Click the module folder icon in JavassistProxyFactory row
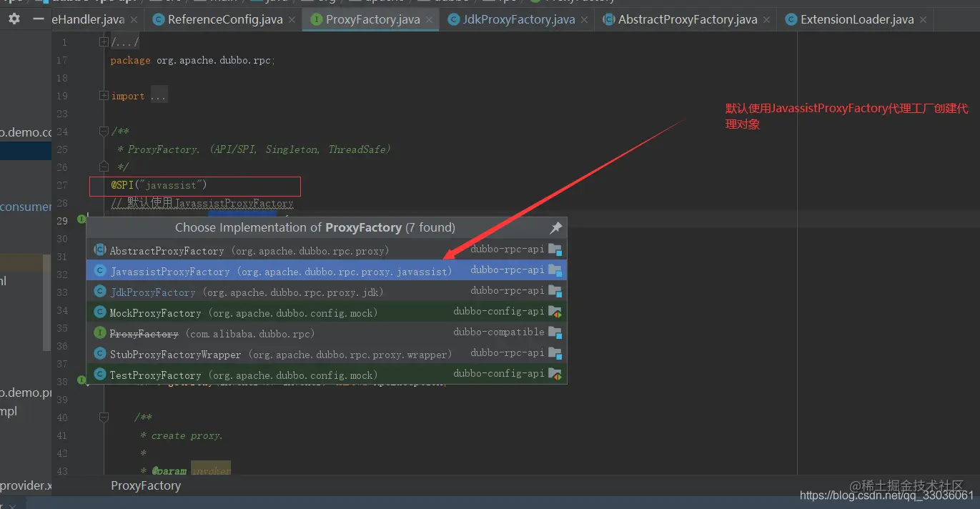Image resolution: width=980 pixels, height=509 pixels. (x=555, y=271)
